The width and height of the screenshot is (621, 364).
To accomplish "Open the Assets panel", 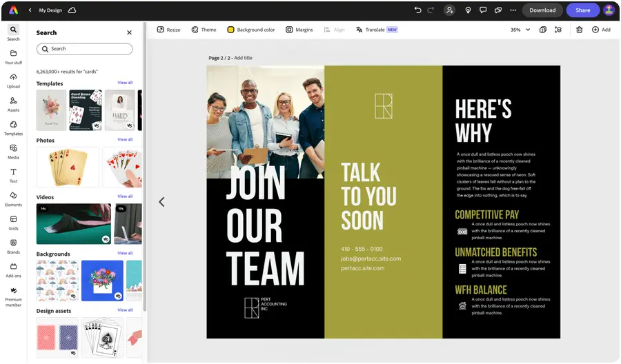I will (14, 104).
